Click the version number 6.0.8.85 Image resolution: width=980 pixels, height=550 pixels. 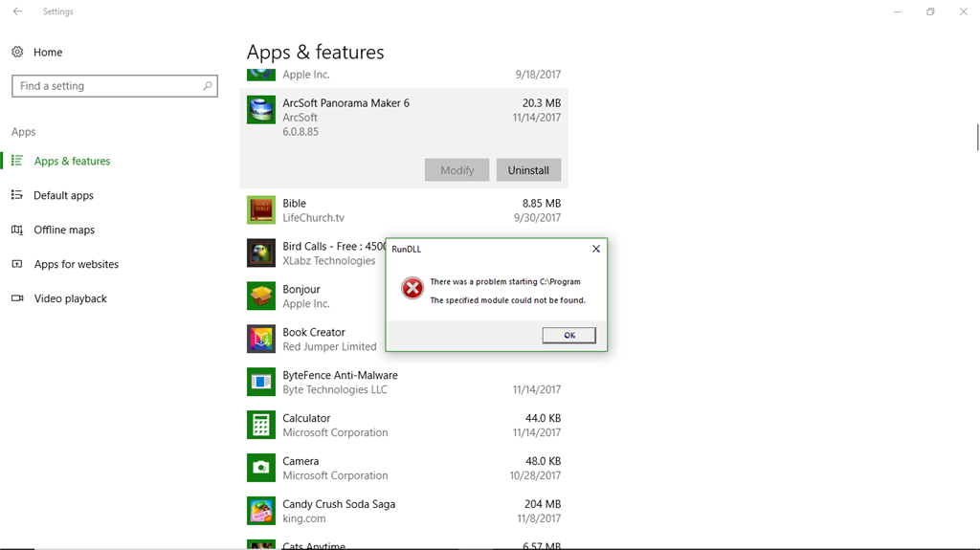coord(301,131)
